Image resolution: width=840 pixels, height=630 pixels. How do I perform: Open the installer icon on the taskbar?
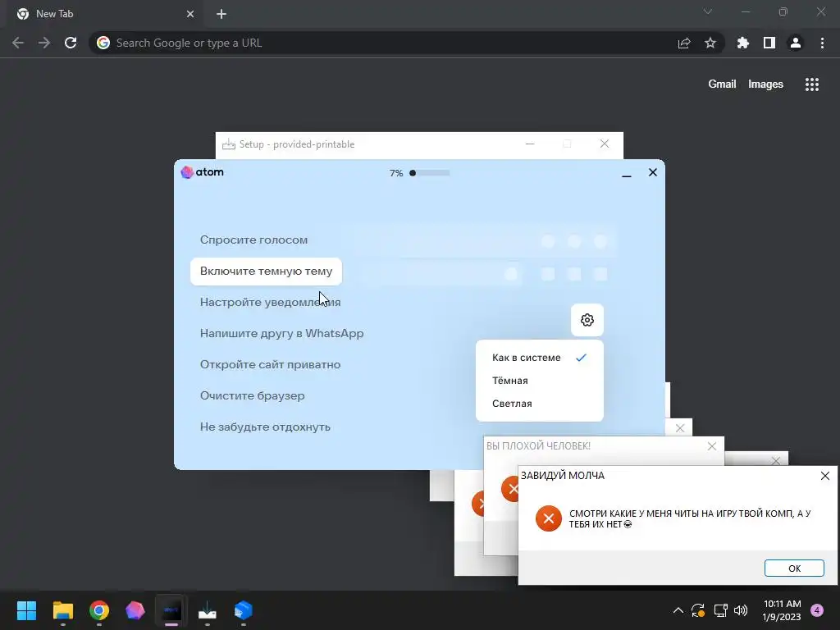click(x=208, y=610)
